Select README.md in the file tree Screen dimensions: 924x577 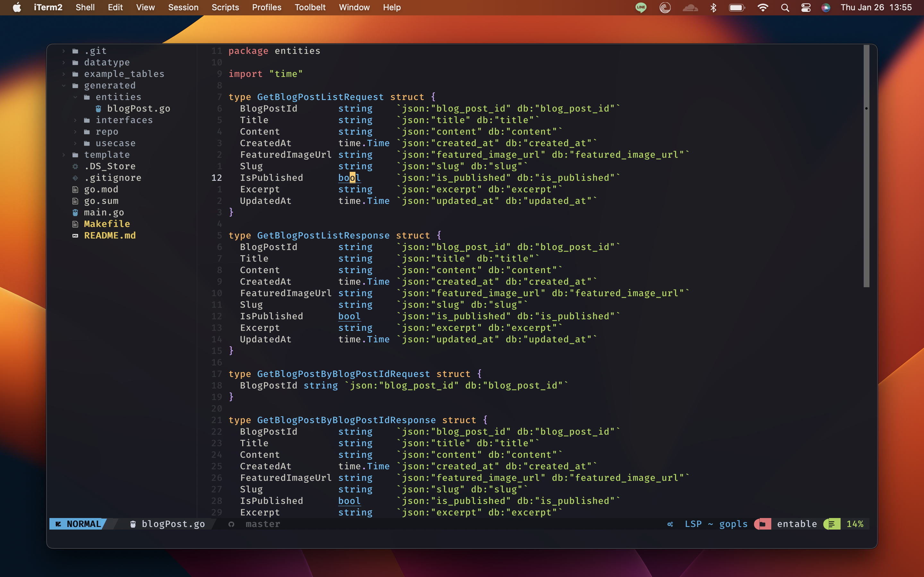pyautogui.click(x=110, y=236)
